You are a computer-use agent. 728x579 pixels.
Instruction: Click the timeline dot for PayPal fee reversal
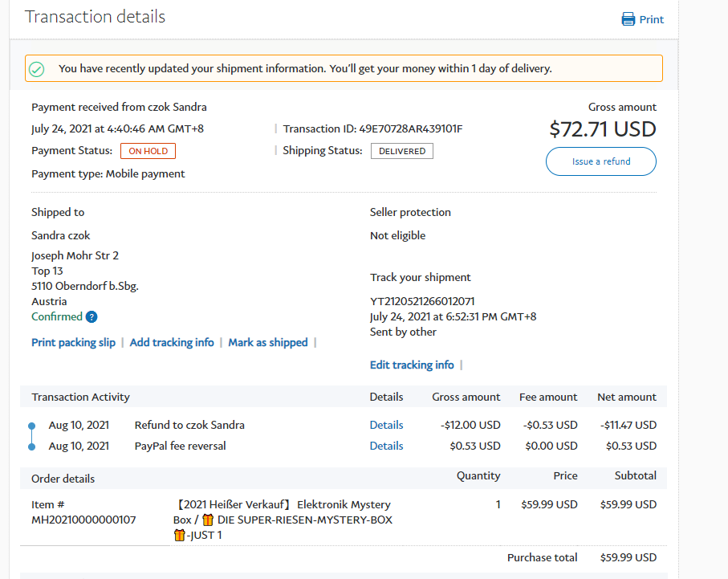[31, 446]
